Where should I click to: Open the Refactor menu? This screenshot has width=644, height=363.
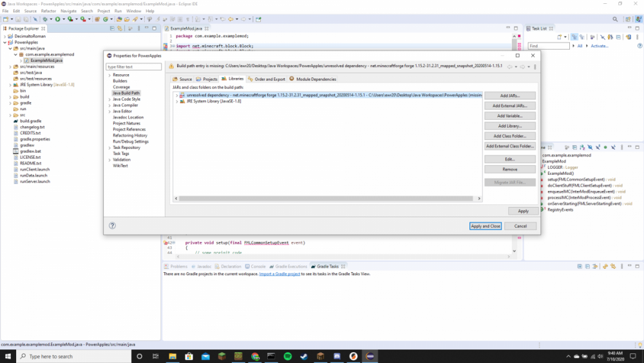tap(48, 11)
